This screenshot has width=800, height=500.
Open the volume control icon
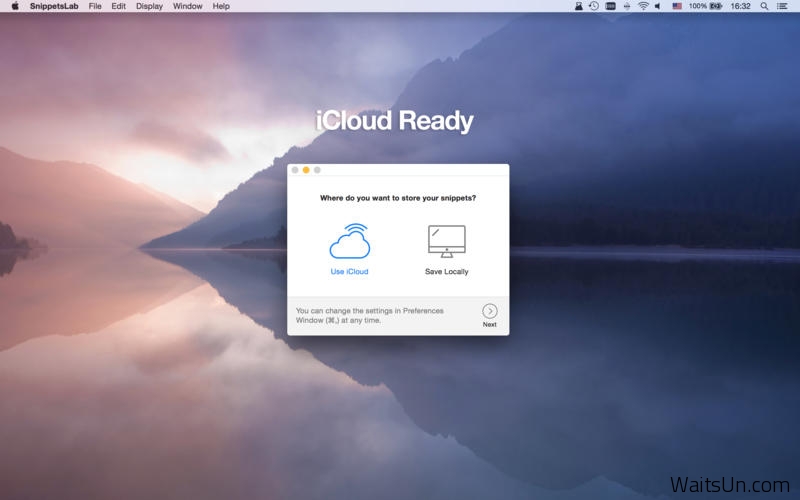pos(658,6)
